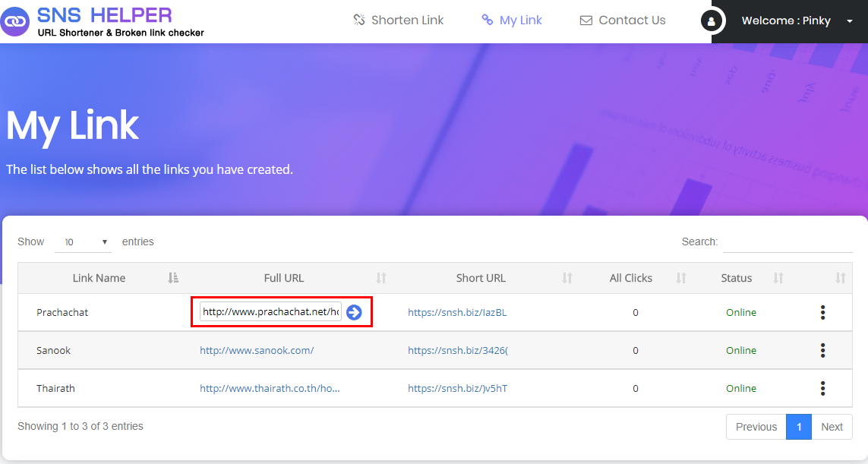The image size is (868, 464).
Task: Sort by Status using its sort arrows
Action: 778,278
